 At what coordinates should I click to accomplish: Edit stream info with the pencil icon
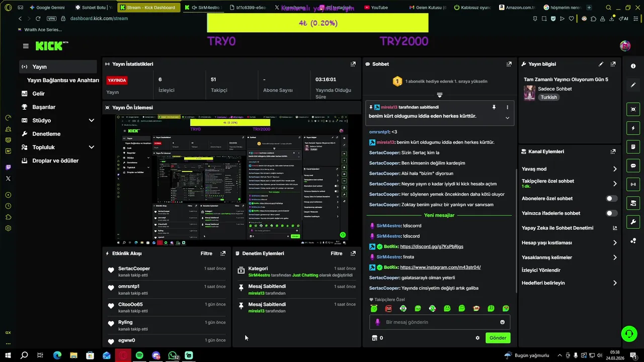601,64
